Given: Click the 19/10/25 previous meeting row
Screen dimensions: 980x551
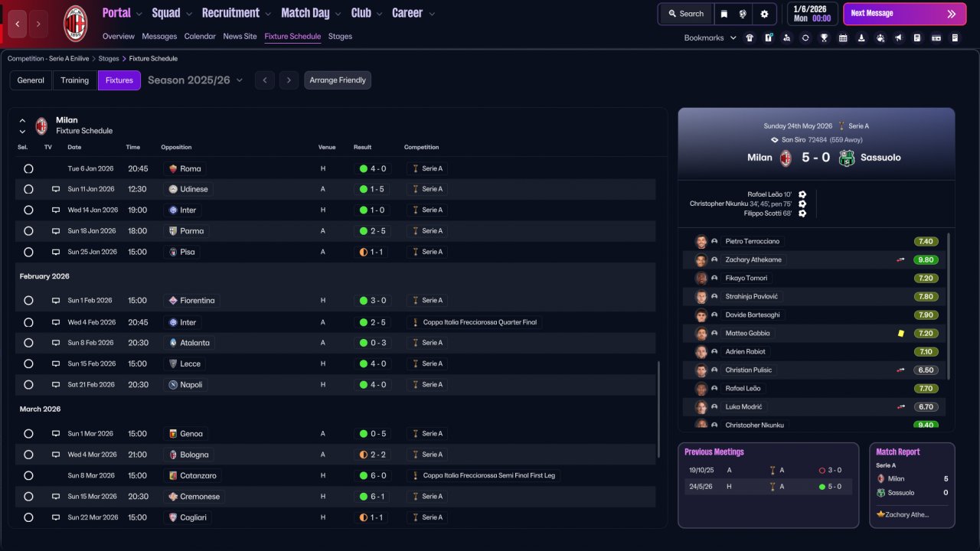Looking at the screenshot, I should [x=768, y=471].
